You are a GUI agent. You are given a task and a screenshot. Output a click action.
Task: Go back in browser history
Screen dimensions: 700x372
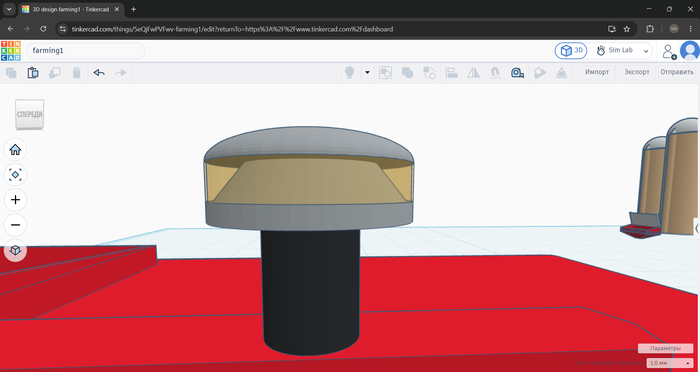[11, 29]
